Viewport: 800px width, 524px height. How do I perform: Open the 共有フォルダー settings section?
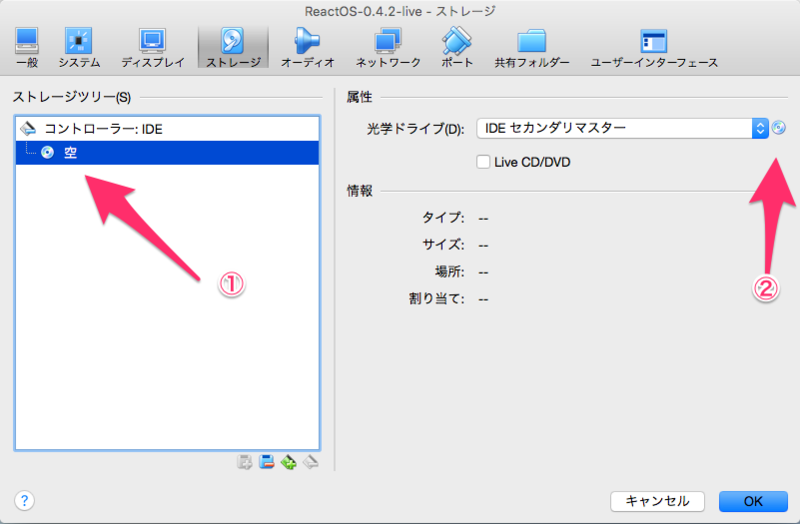(x=532, y=47)
